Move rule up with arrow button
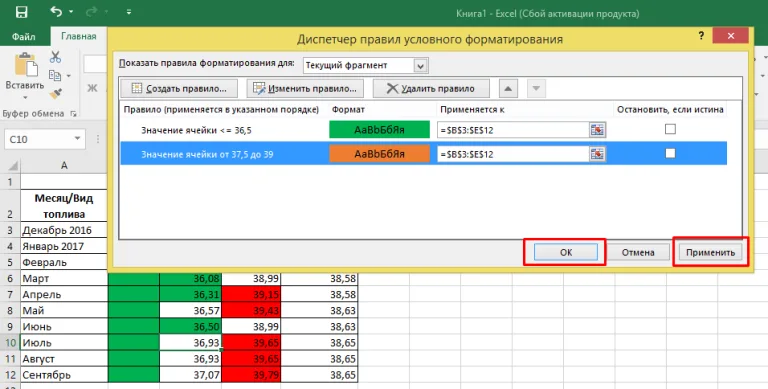768x389 pixels. click(x=508, y=89)
